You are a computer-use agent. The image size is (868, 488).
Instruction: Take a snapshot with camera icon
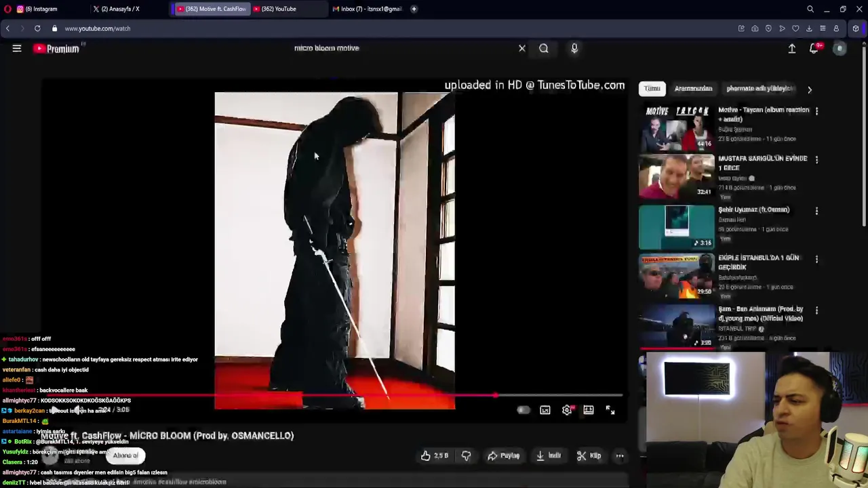[755, 28]
